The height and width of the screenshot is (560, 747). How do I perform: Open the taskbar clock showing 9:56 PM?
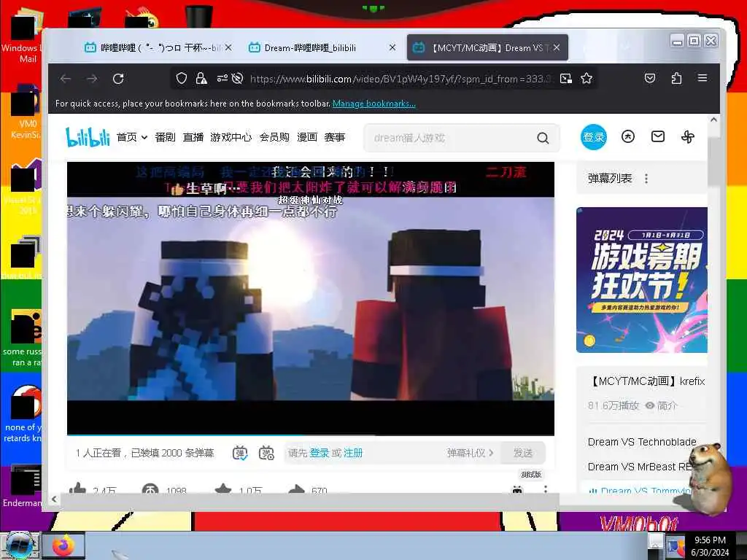point(710,545)
